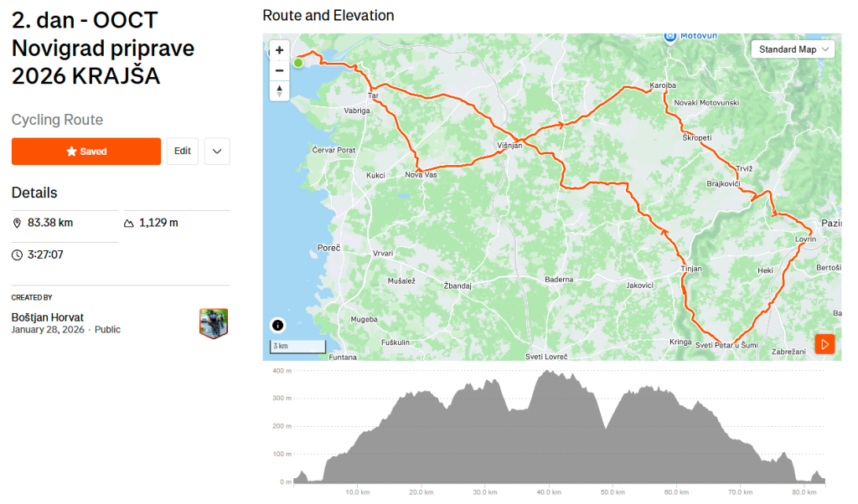Image resolution: width=858 pixels, height=504 pixels.
Task: Click the estimated time clock icon
Action: (x=17, y=255)
